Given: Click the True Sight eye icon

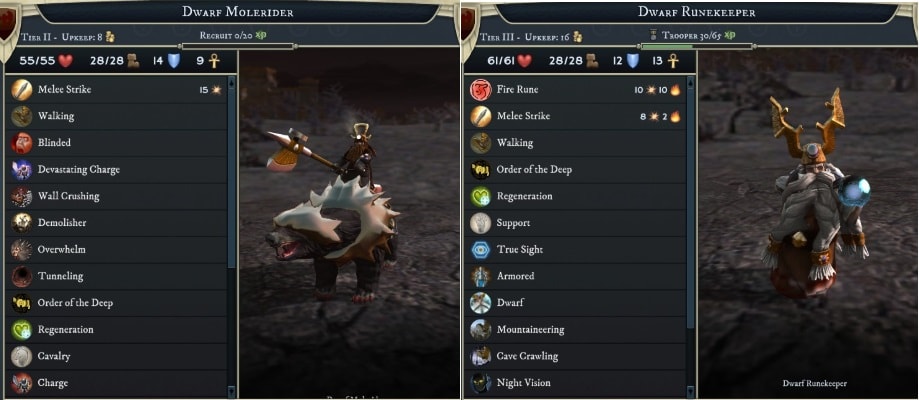Looking at the screenshot, I should [481, 249].
